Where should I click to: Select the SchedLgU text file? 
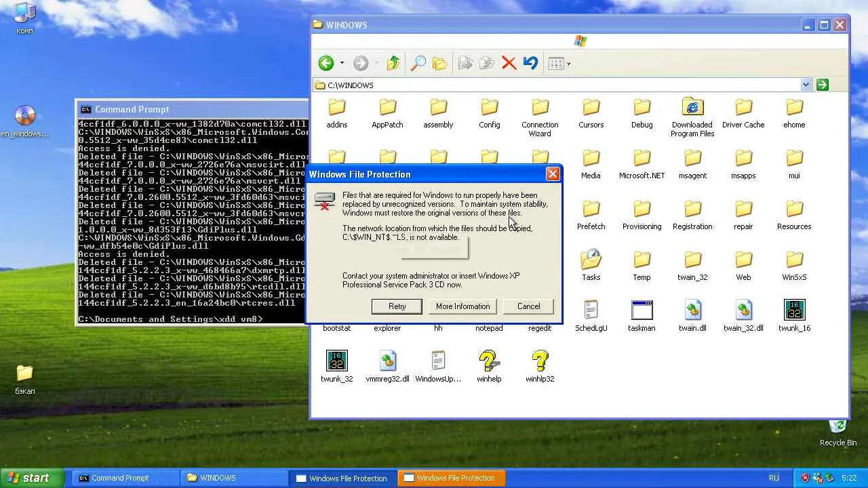tap(591, 317)
